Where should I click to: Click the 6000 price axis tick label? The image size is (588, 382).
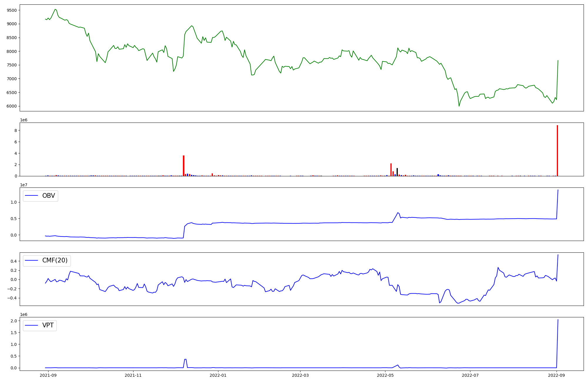pos(12,106)
